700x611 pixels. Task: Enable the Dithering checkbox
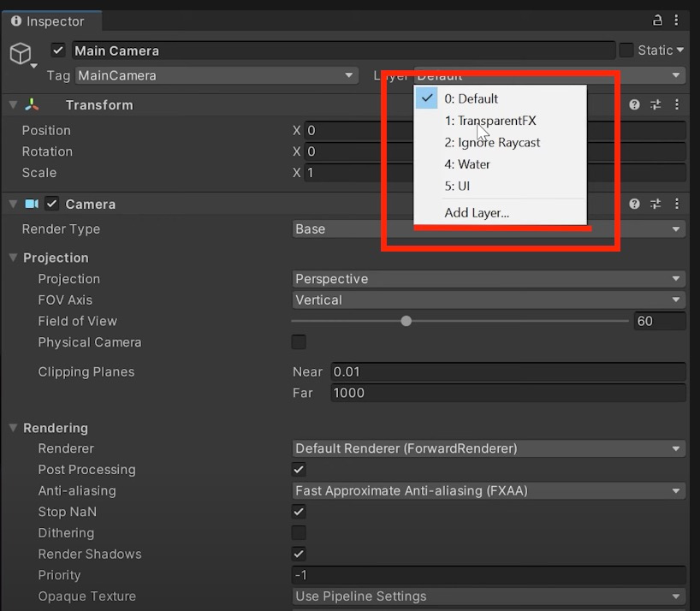pos(299,533)
